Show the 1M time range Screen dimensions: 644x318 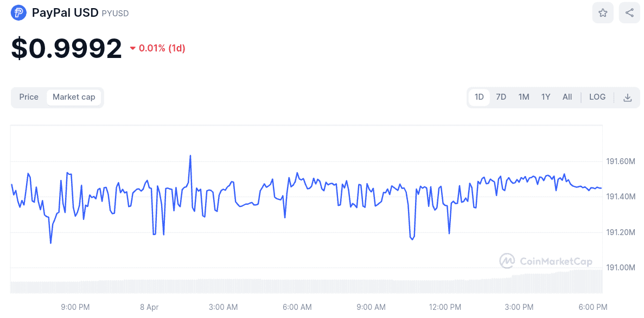[524, 97]
